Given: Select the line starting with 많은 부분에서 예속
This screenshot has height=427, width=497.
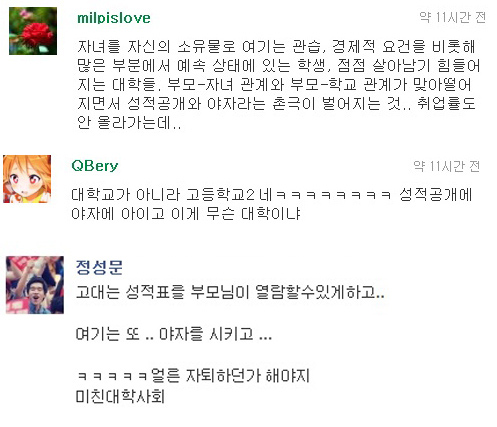Looking at the screenshot, I should pyautogui.click(x=278, y=65).
